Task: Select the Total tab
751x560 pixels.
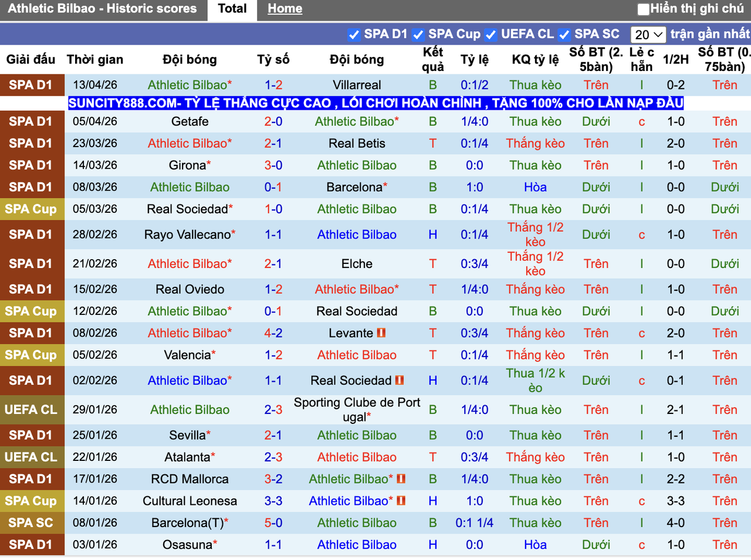Action: 232,9
